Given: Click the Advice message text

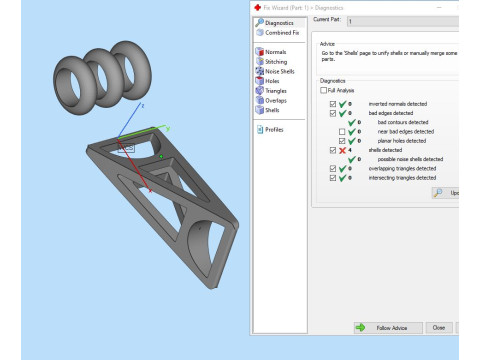Looking at the screenshot, I should [389, 56].
